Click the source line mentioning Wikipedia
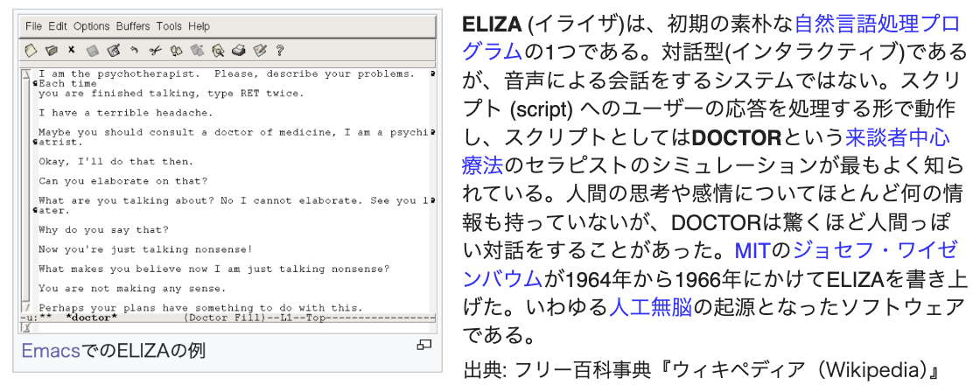 pos(701,371)
